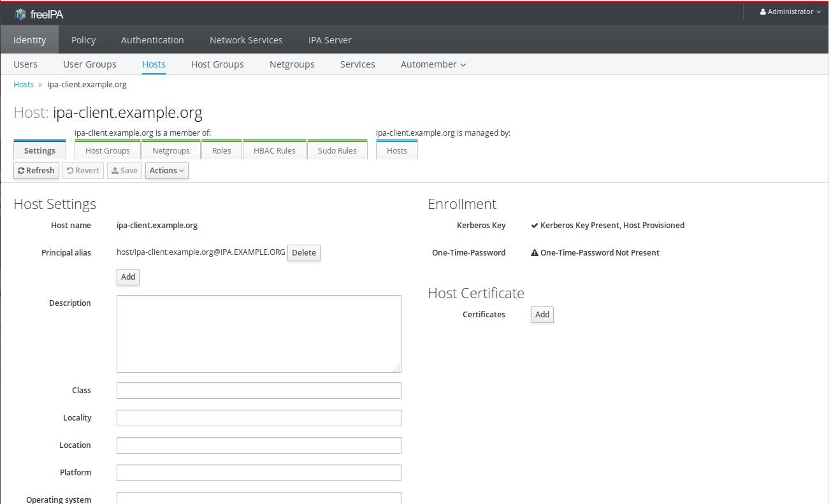Screen dimensions: 831x504
Task: Focus the Description text area
Action: click(x=259, y=334)
